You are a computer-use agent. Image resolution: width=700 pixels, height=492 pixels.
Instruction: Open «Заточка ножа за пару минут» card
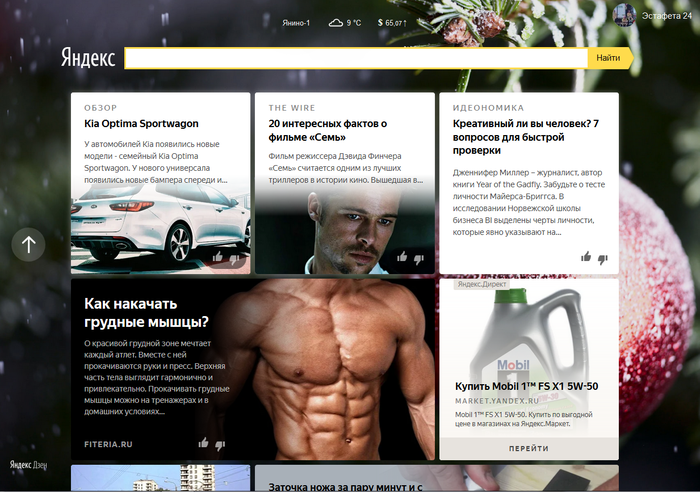coord(437,478)
